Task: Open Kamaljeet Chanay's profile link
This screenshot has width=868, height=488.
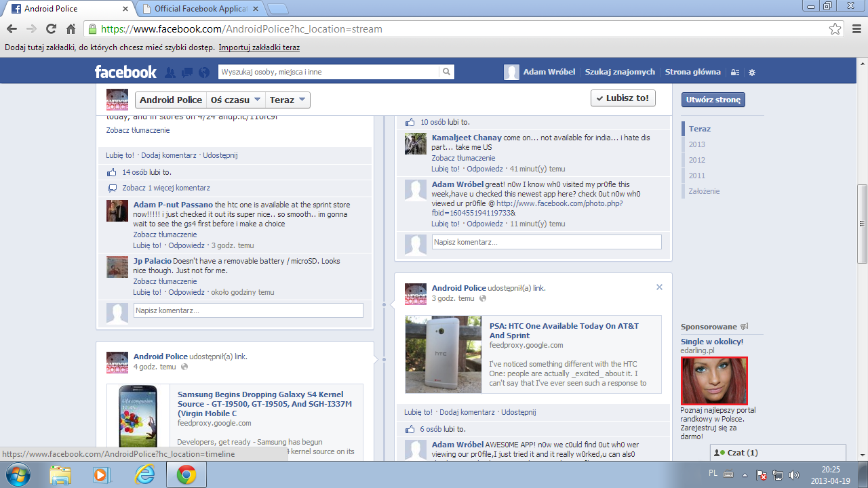Action: (467, 138)
